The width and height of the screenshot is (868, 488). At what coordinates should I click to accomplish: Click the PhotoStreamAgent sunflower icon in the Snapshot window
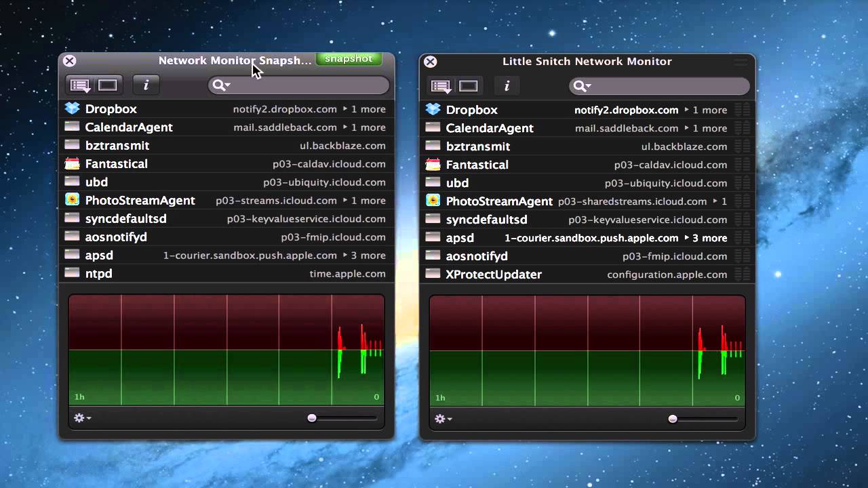coord(73,200)
